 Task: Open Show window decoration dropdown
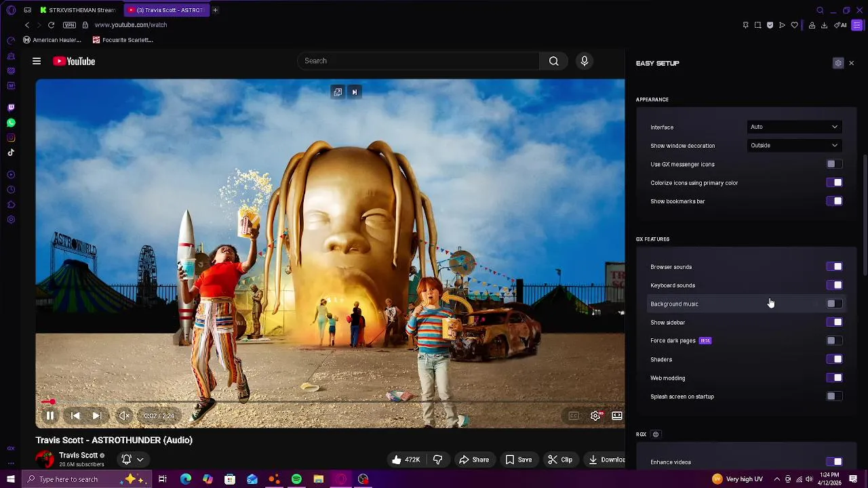[794, 145]
